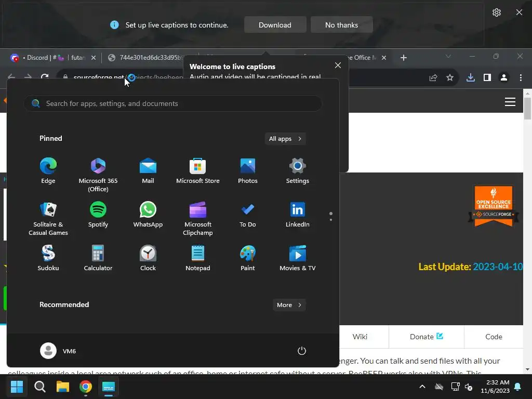Click the Windows Start button on taskbar

pos(17,387)
